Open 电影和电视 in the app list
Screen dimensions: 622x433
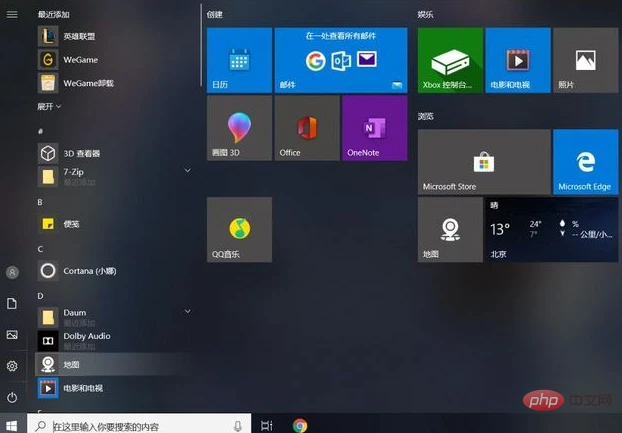pyautogui.click(x=115, y=387)
